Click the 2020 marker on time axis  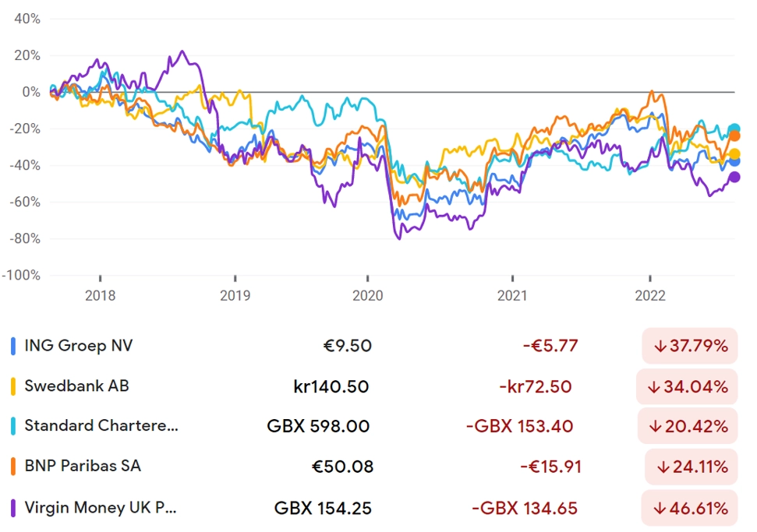pos(367,295)
